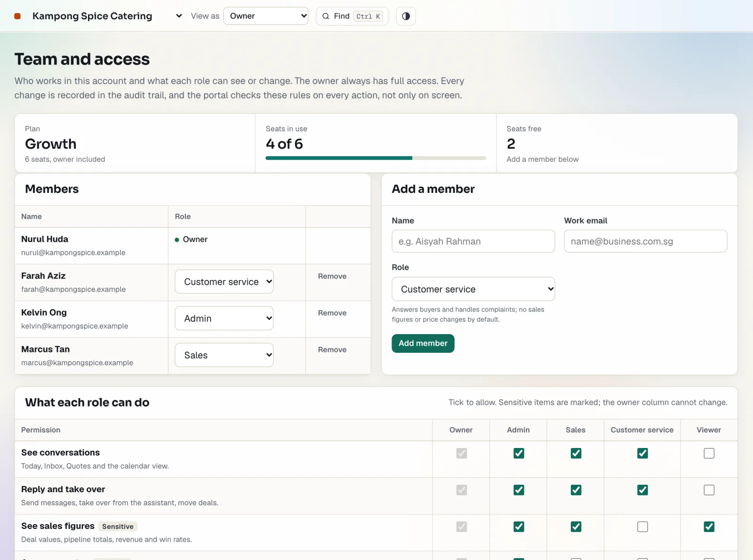Click the orange Kampong Spice logo dot
The width and height of the screenshot is (753, 560).
tap(17, 16)
